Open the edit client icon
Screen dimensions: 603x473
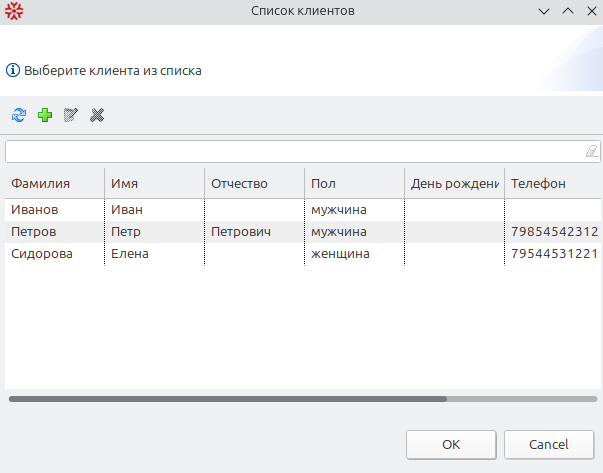coord(71,115)
